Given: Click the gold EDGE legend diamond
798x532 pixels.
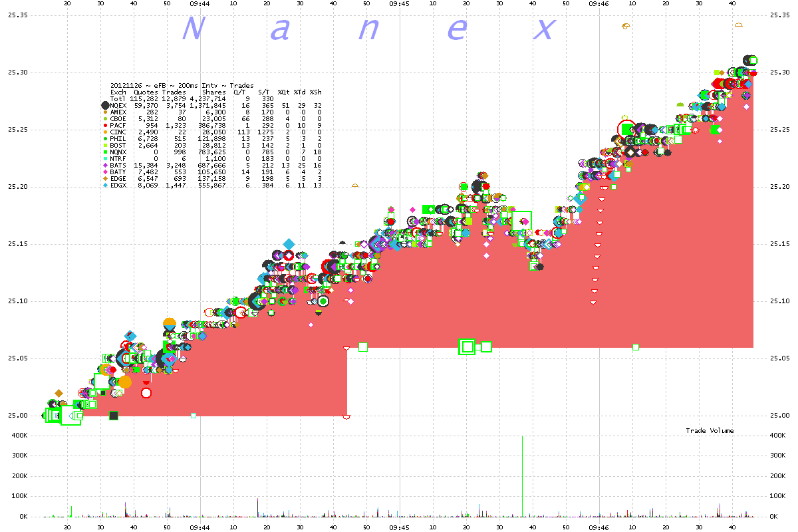Looking at the screenshot, I should (x=105, y=178).
